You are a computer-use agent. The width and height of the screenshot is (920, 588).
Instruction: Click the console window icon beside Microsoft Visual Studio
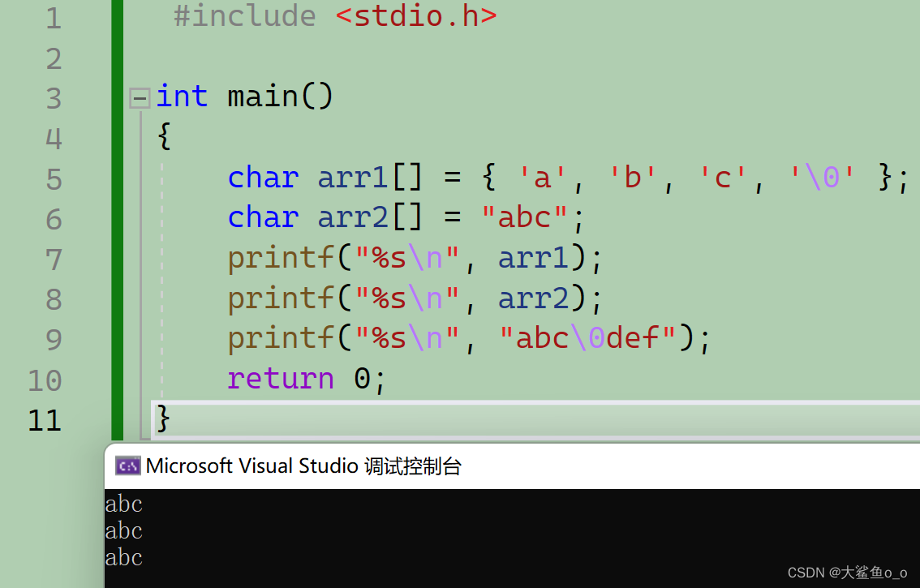coord(128,466)
